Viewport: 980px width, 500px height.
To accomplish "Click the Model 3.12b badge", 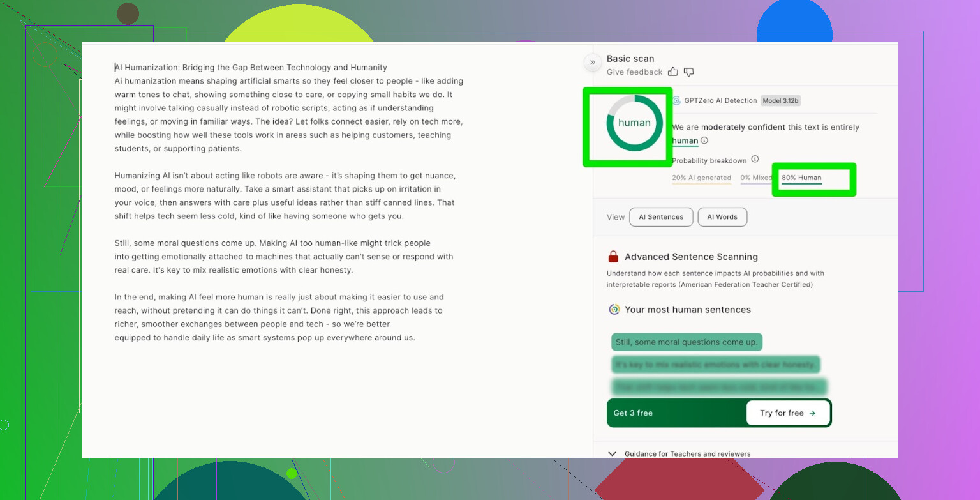I will pyautogui.click(x=780, y=101).
